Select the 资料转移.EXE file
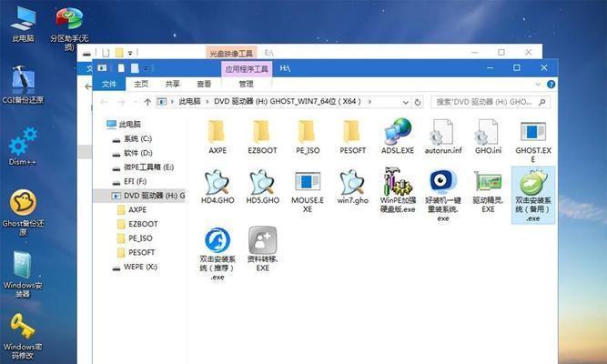 pos(262,249)
